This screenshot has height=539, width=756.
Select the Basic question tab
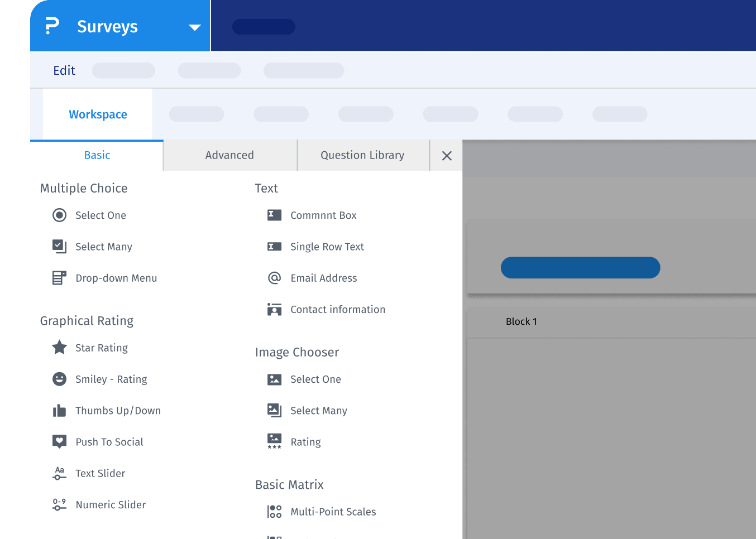[97, 155]
